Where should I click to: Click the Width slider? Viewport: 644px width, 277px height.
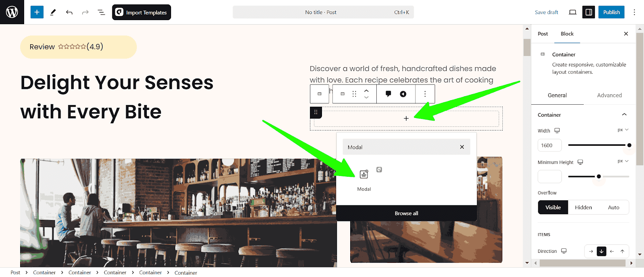(599, 145)
